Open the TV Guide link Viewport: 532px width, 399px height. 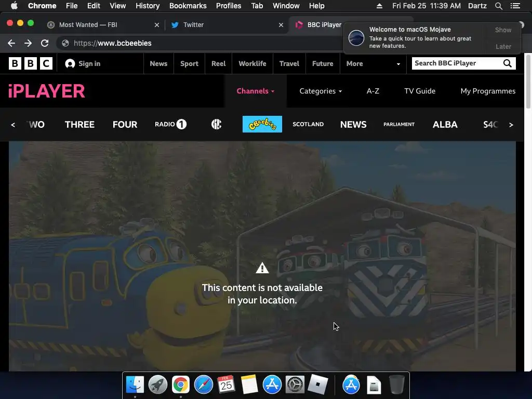[x=420, y=91]
